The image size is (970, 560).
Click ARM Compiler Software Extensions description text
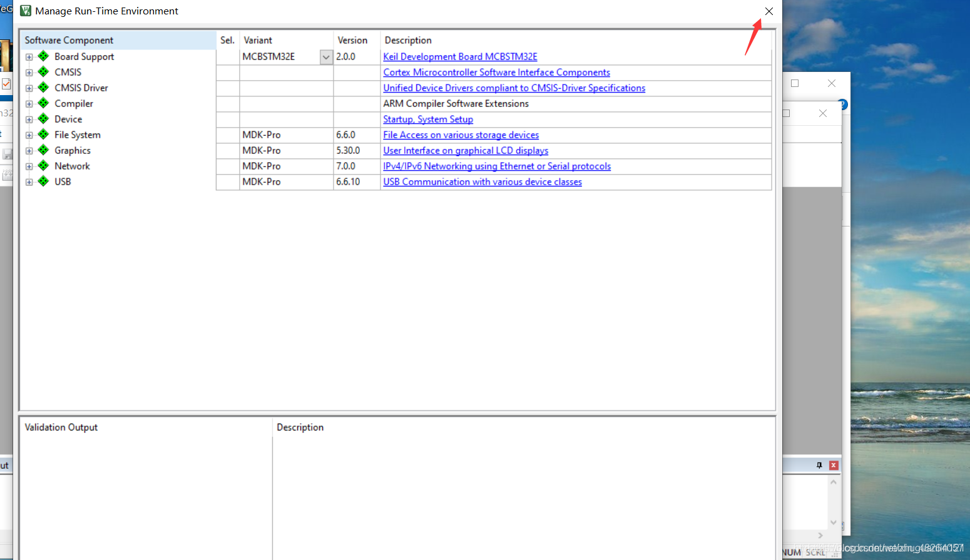tap(456, 103)
